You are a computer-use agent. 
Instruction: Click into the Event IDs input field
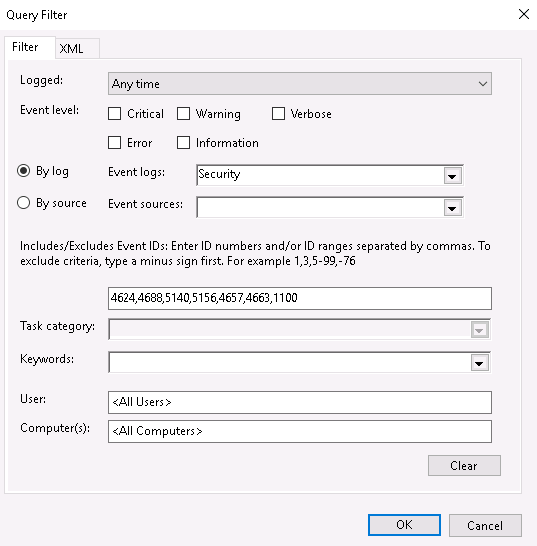tap(299, 298)
